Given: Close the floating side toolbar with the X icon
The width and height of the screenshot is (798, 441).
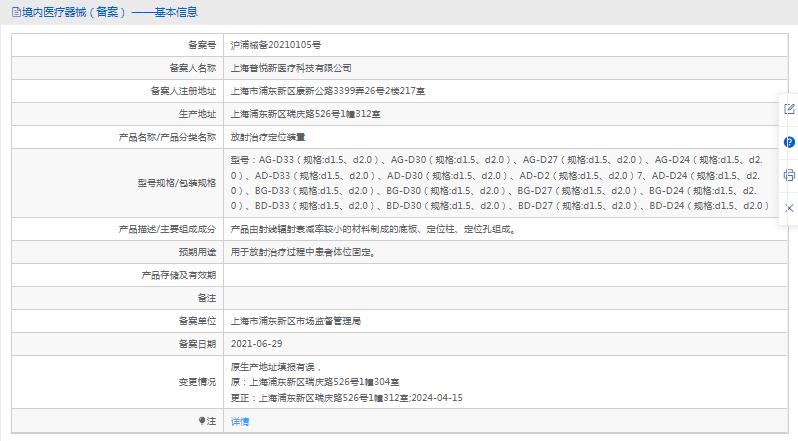Looking at the screenshot, I should coord(789,209).
